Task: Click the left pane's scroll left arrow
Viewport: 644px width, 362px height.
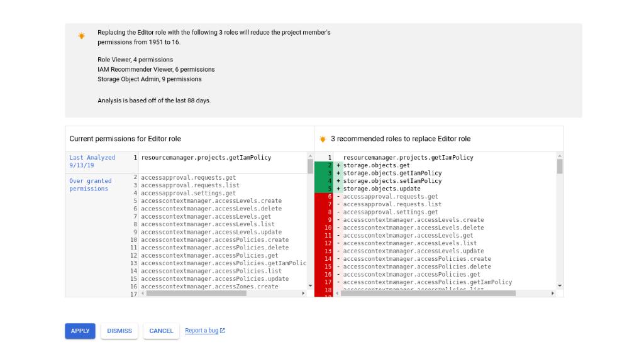Action: tap(143, 293)
